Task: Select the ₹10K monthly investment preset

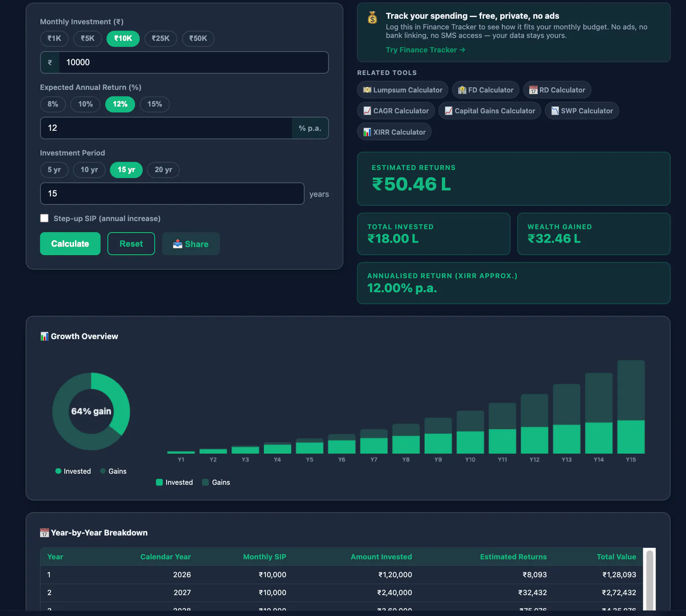Action: [123, 38]
